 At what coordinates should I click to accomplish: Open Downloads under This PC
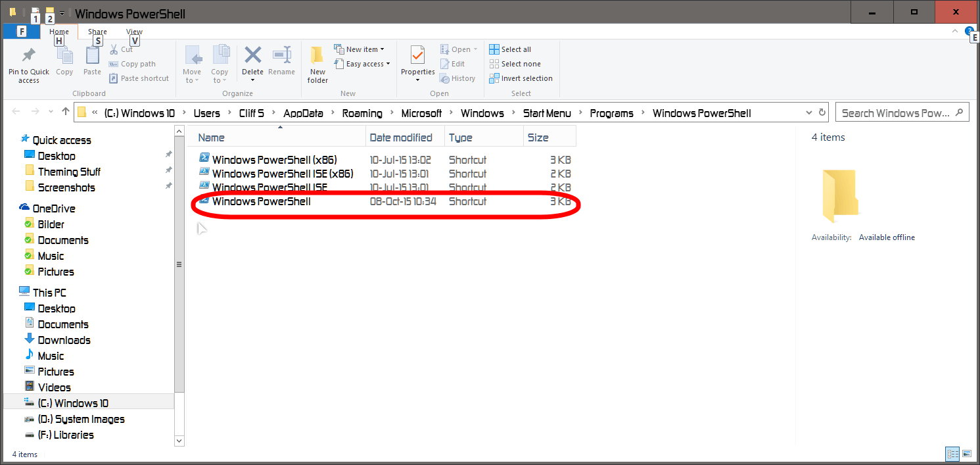tap(64, 340)
